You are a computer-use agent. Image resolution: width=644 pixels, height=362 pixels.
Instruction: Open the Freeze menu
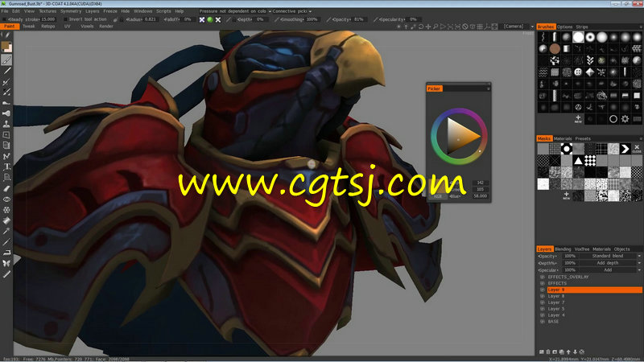[x=110, y=11]
